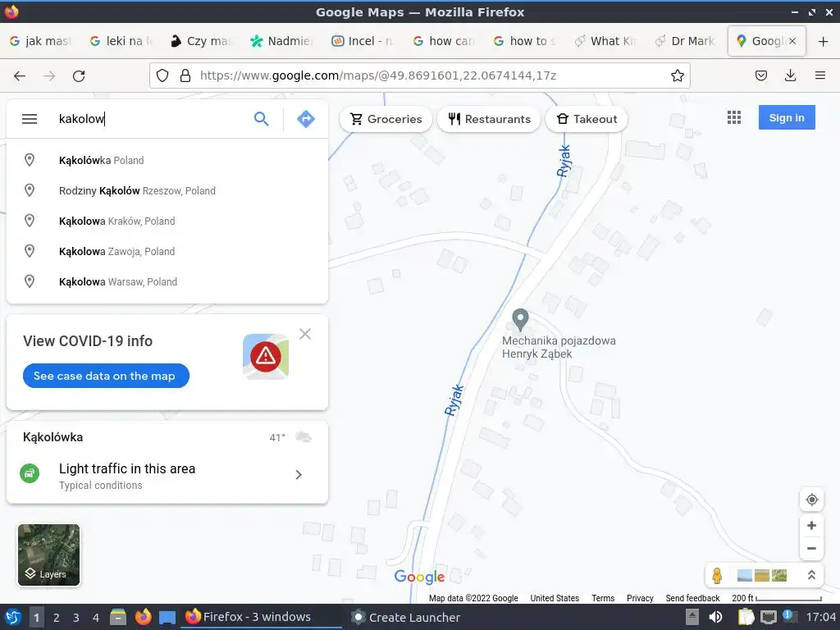Reload the current page

[79, 76]
